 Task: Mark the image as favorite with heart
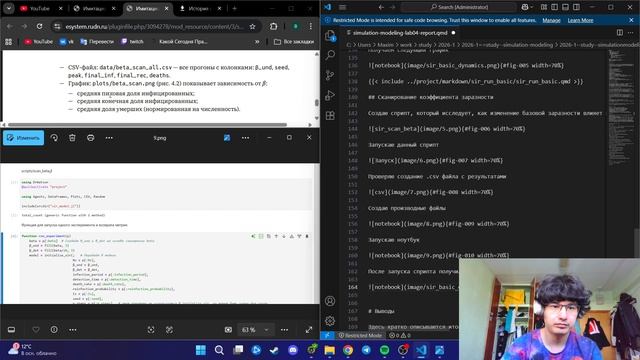36,330
